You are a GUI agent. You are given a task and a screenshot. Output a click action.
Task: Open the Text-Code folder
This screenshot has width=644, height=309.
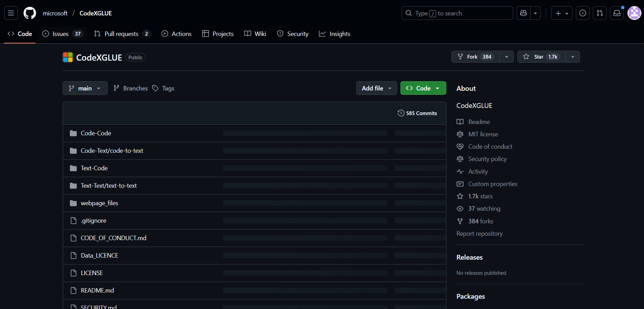tap(94, 168)
